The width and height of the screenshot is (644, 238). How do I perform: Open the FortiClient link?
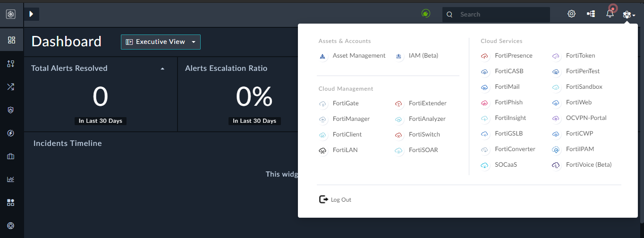pos(347,134)
